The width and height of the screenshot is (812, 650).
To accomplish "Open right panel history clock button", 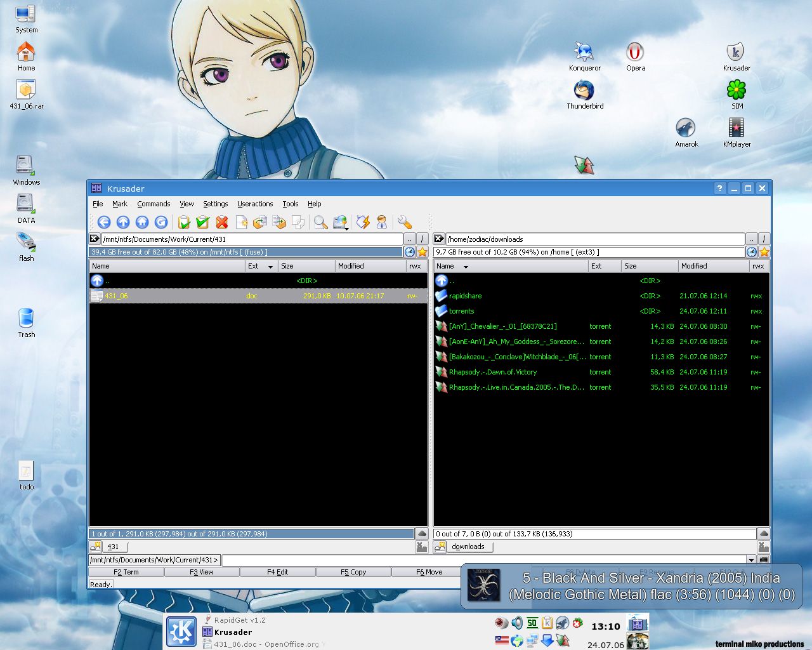I will point(752,252).
